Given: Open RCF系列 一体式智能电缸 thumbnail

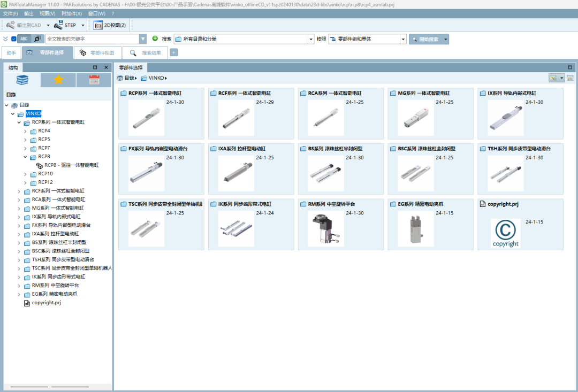Looking at the screenshot, I should coord(237,118).
